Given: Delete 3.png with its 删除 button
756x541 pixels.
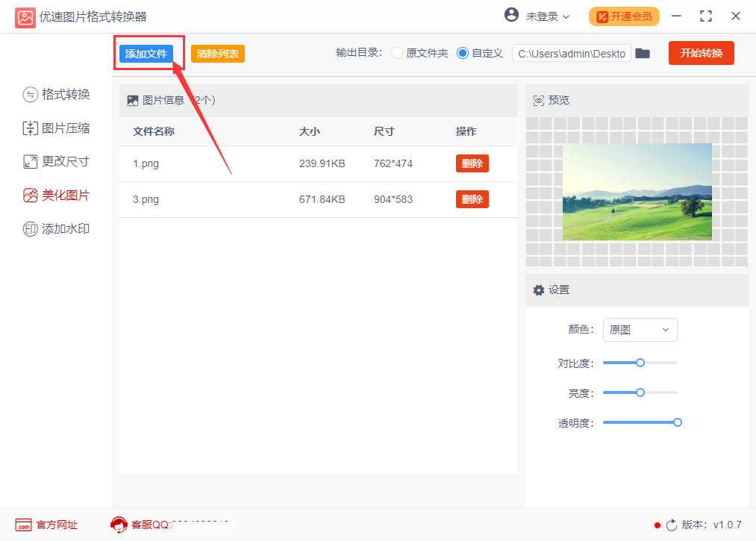Looking at the screenshot, I should pos(472,199).
